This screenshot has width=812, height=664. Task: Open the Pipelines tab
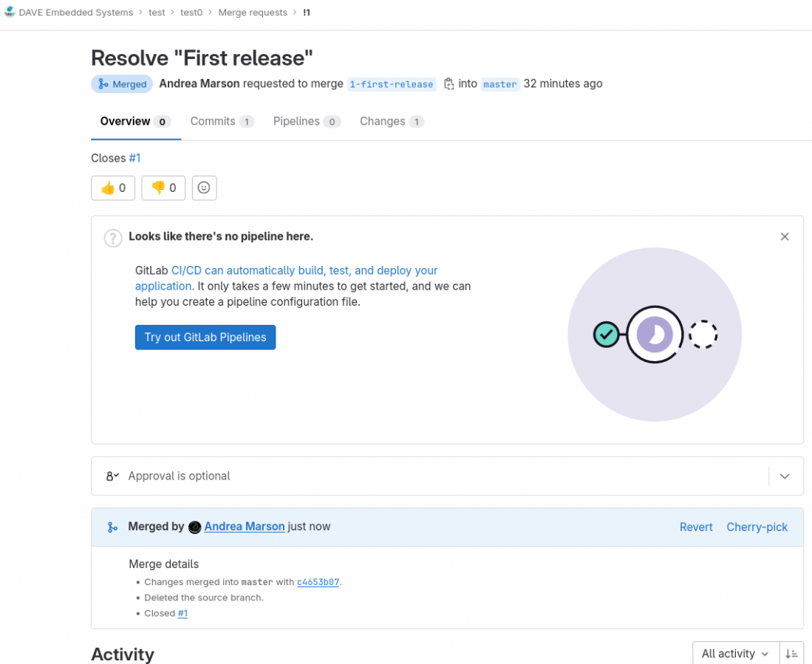tap(306, 122)
